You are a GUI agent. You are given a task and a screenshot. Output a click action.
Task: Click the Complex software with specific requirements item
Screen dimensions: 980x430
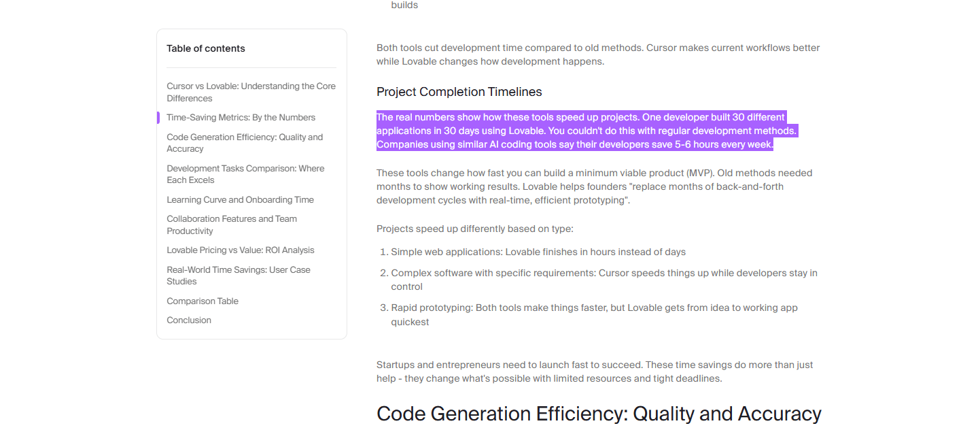point(604,280)
